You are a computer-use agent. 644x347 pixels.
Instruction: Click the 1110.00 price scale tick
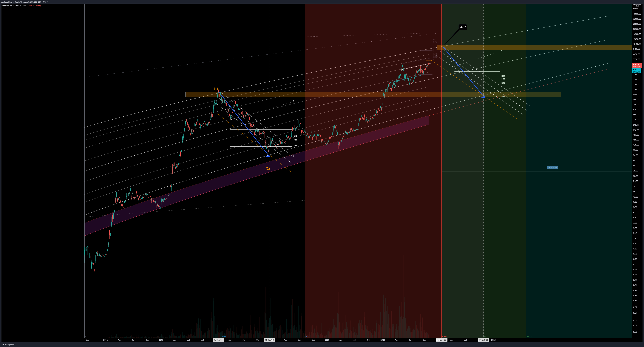point(637,95)
